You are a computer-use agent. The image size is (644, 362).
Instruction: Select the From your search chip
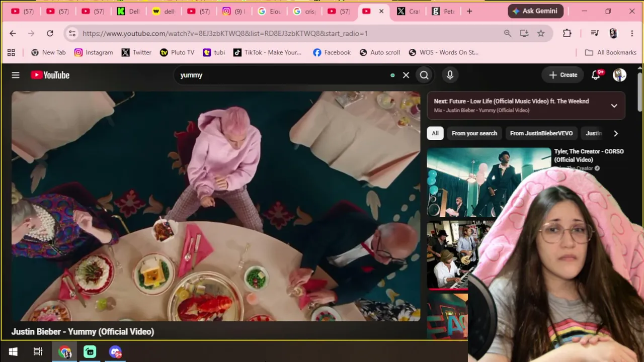[474, 133]
